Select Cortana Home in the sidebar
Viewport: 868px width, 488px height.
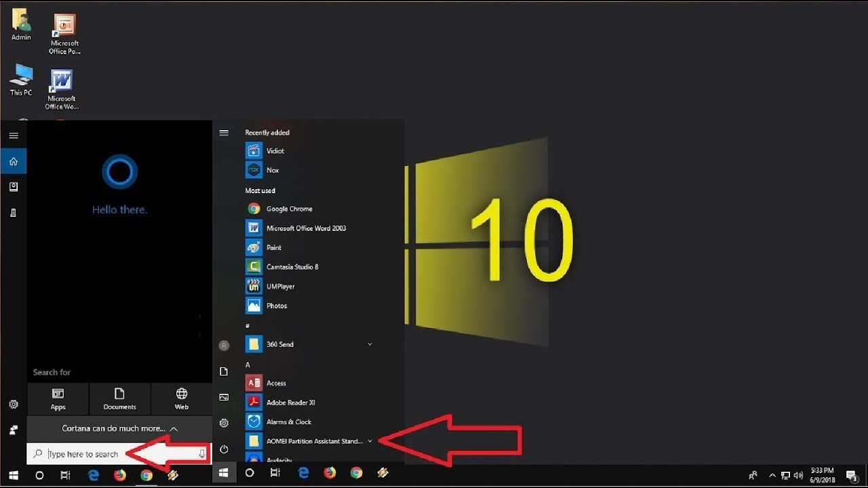click(13, 161)
